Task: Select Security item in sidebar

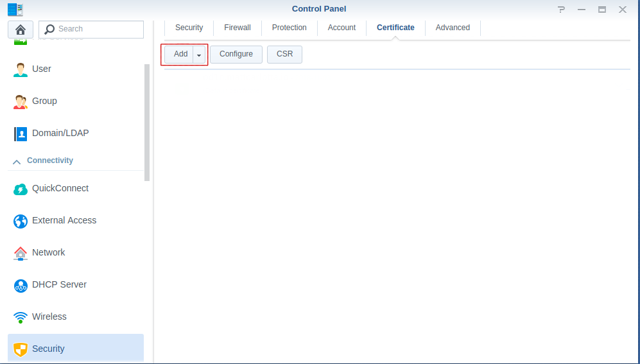Action: (x=76, y=348)
